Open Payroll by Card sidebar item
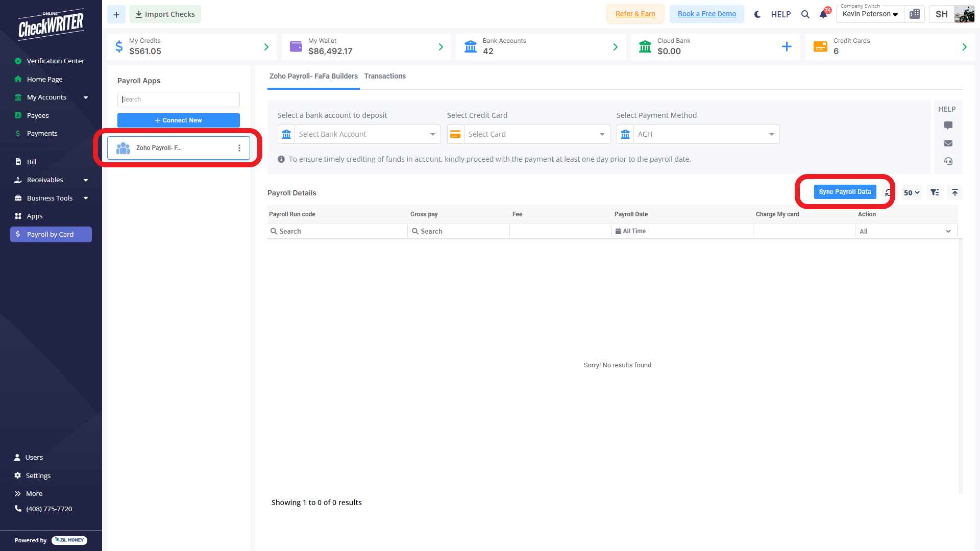The image size is (980, 551). [51, 235]
